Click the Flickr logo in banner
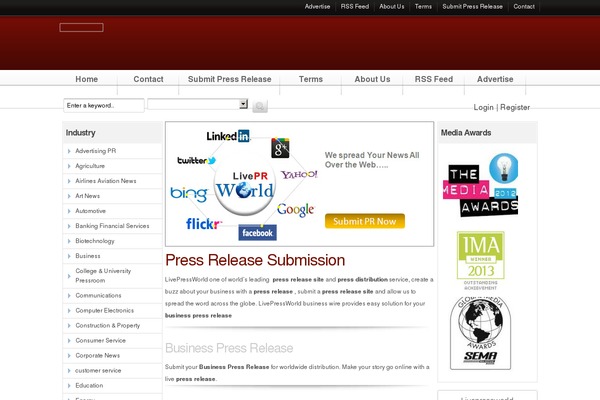Viewport: 600px width, 400px height. (x=204, y=224)
